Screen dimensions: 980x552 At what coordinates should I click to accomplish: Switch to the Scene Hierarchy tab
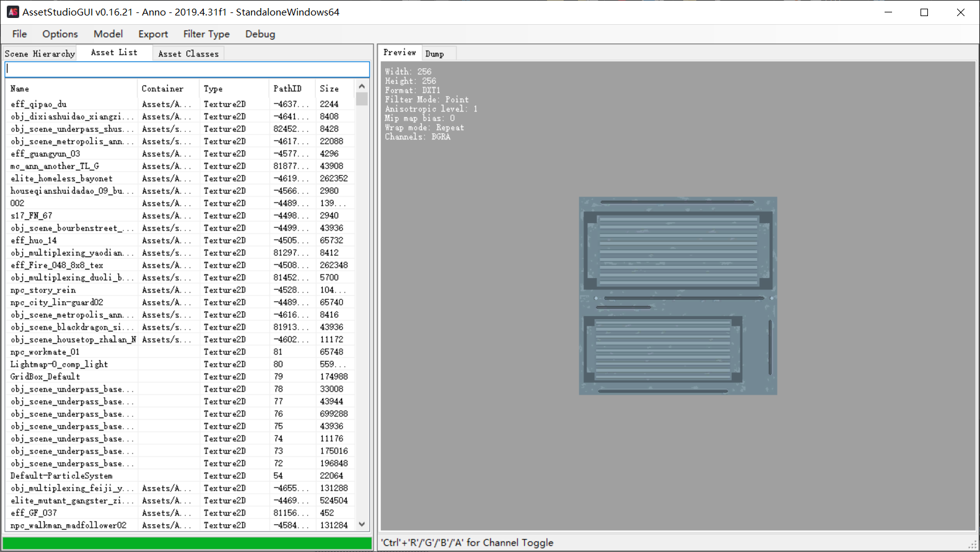[x=40, y=54]
